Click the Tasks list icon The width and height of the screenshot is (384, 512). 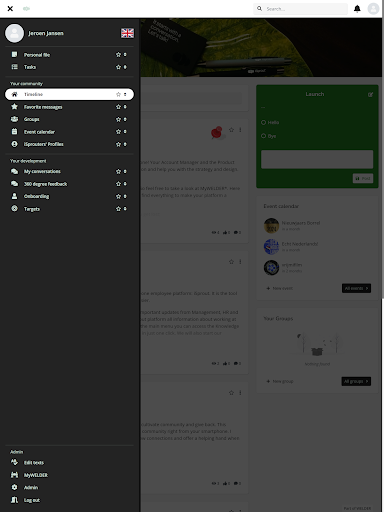[x=14, y=67]
